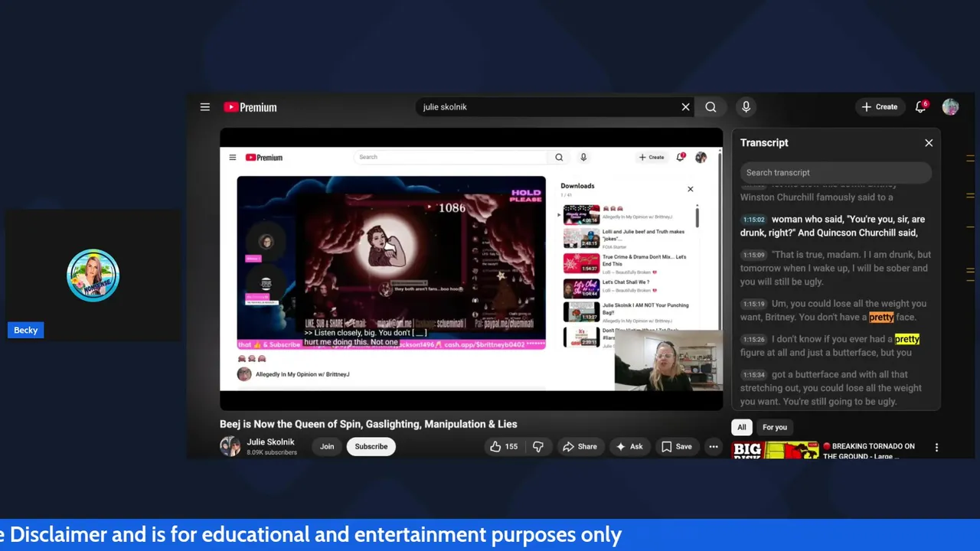Click the main video player
The height and width of the screenshot is (551, 980).
click(x=471, y=268)
